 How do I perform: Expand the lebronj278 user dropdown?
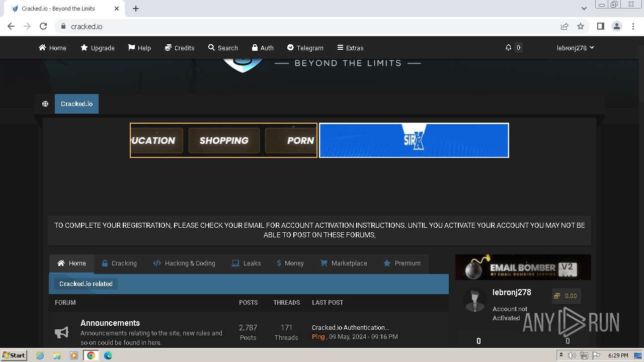pyautogui.click(x=575, y=48)
